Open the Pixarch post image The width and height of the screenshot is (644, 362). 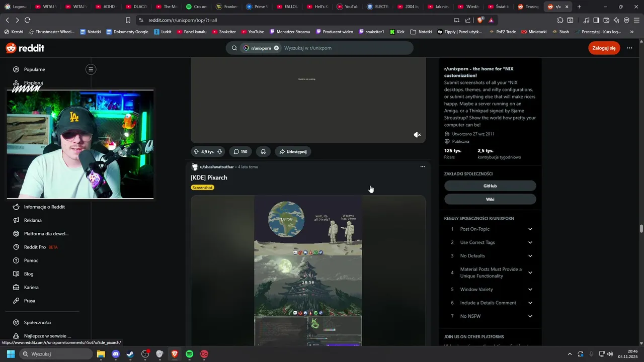(308, 270)
